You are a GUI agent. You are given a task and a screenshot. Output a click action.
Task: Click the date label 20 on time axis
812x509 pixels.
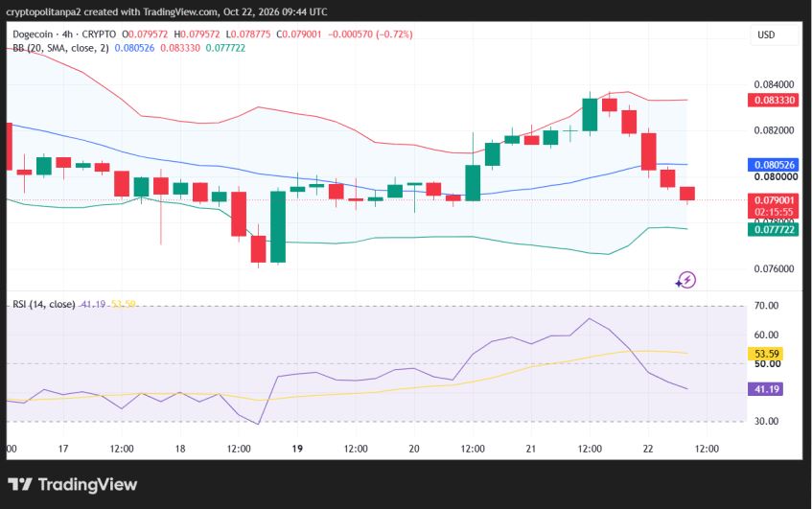(414, 449)
